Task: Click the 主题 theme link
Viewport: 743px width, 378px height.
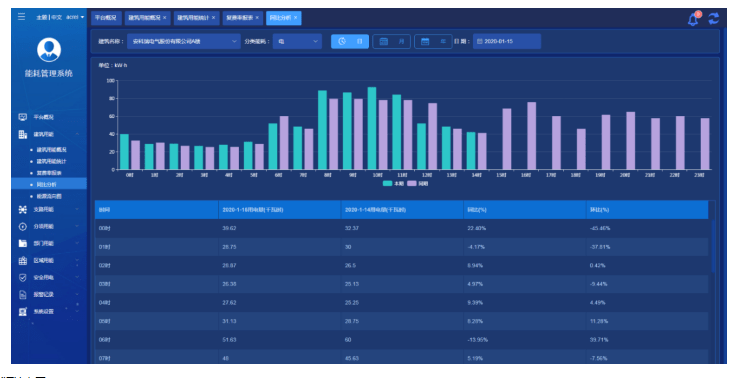Action: [x=41, y=17]
